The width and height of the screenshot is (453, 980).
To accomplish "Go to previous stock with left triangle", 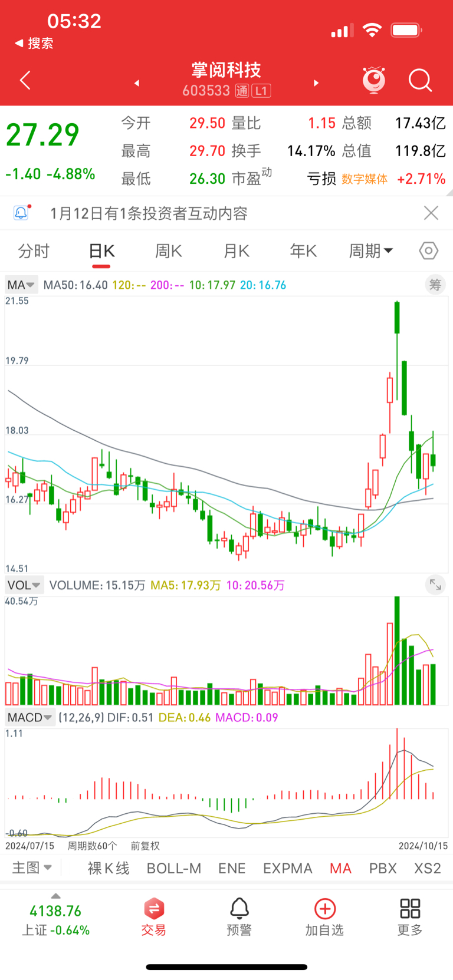I will (137, 83).
